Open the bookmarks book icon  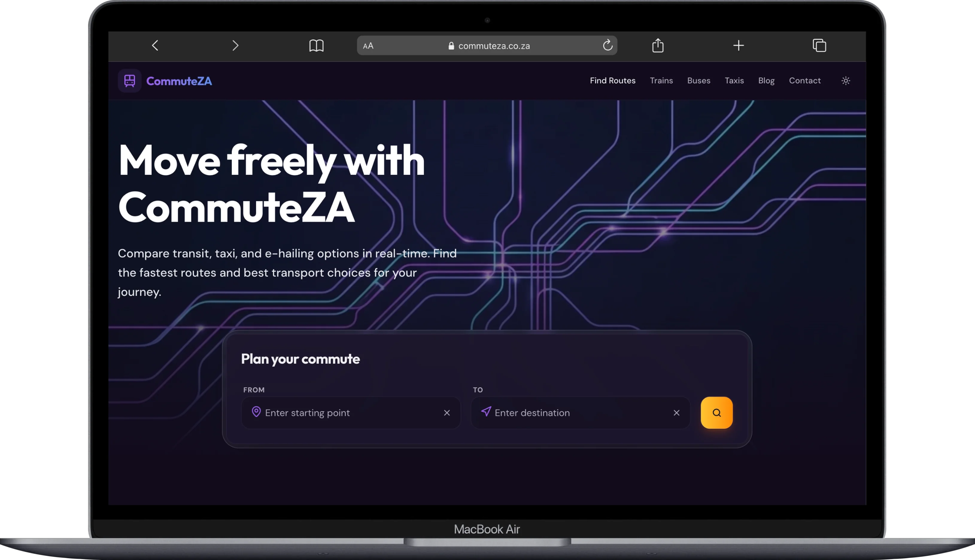coord(316,45)
